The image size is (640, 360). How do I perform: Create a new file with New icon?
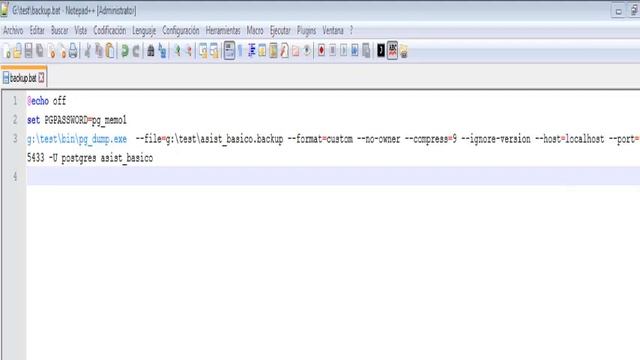[7, 51]
